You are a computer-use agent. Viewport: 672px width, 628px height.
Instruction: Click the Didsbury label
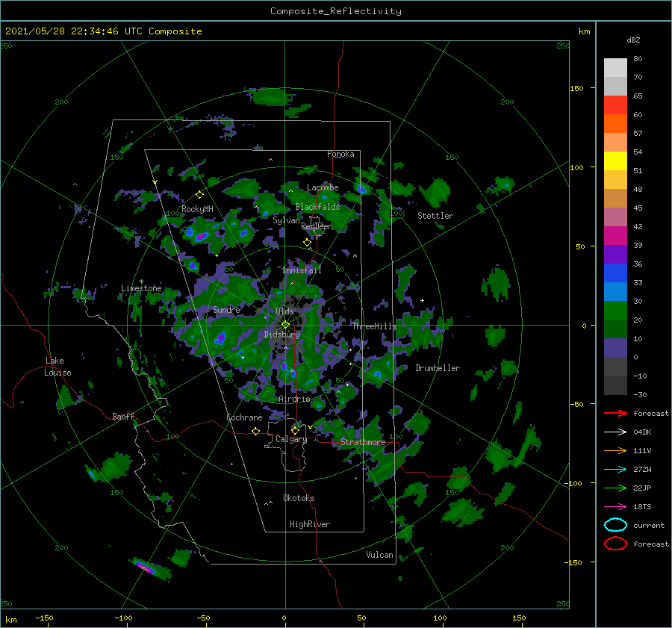click(281, 335)
